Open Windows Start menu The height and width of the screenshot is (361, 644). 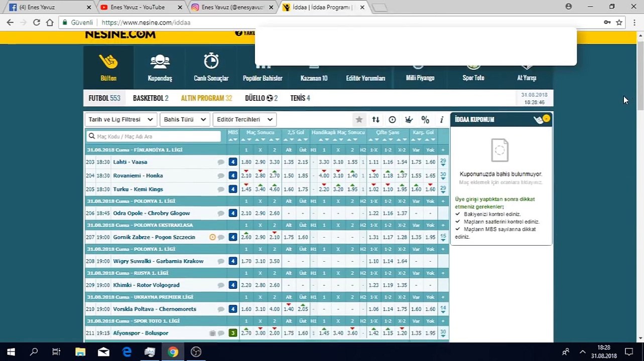(11, 352)
